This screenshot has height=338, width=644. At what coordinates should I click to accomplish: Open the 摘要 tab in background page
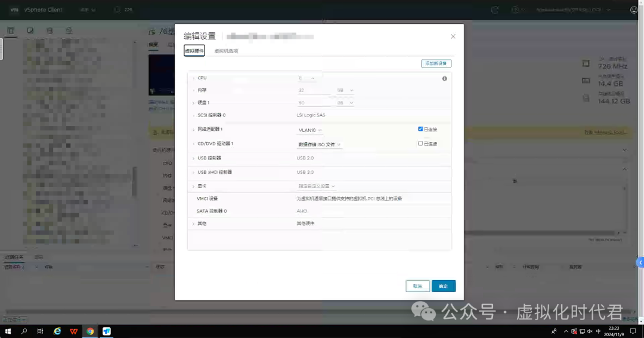(153, 44)
